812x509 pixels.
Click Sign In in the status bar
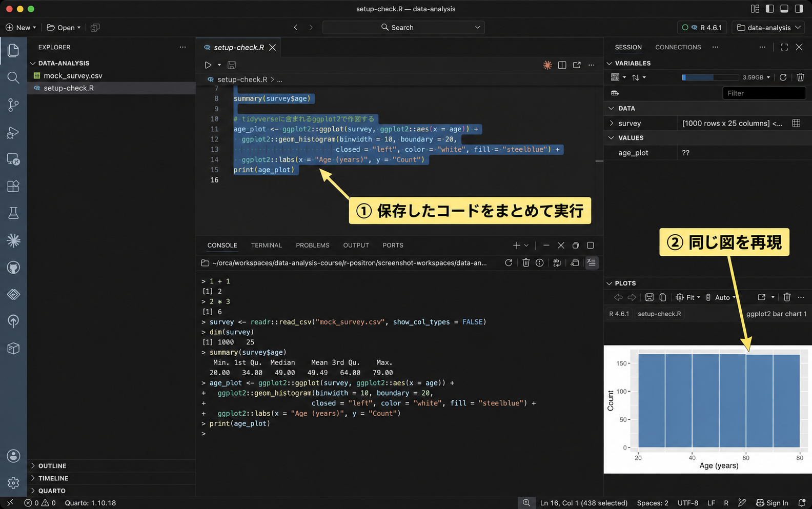tap(773, 503)
